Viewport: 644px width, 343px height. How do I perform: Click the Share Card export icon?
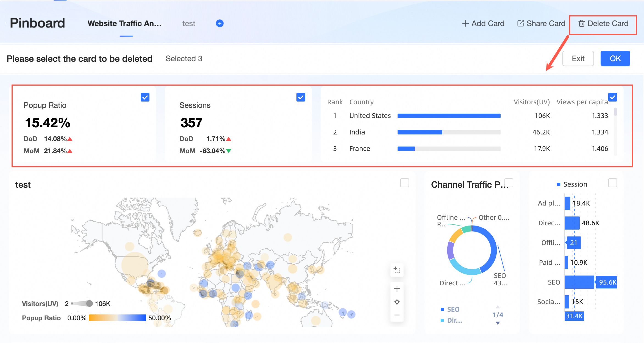[x=520, y=23]
